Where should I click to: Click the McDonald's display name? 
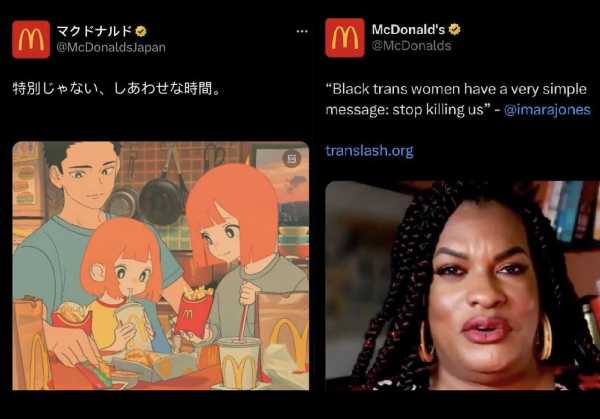click(408, 29)
